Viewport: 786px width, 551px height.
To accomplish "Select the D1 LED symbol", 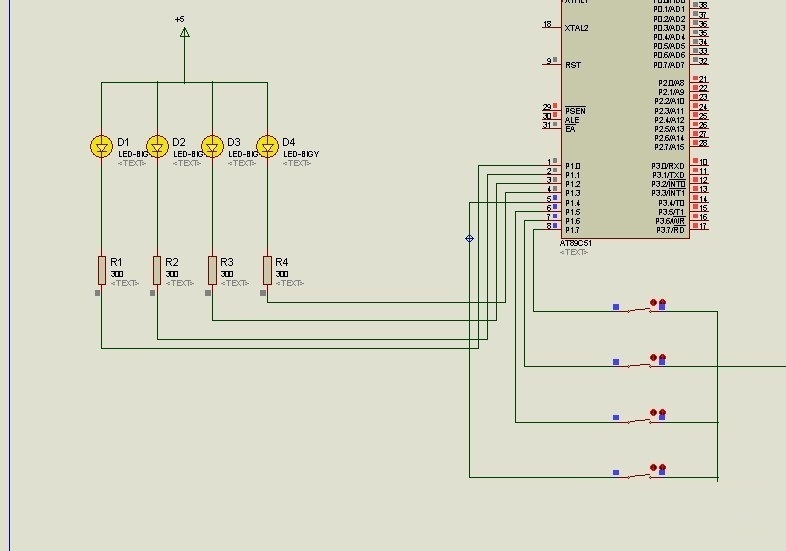I will coord(101,147).
